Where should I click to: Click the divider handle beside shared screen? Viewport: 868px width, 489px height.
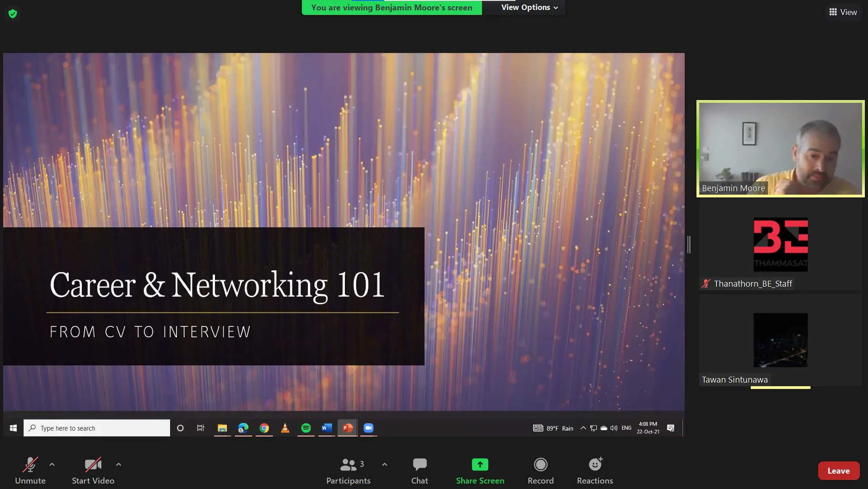click(689, 244)
